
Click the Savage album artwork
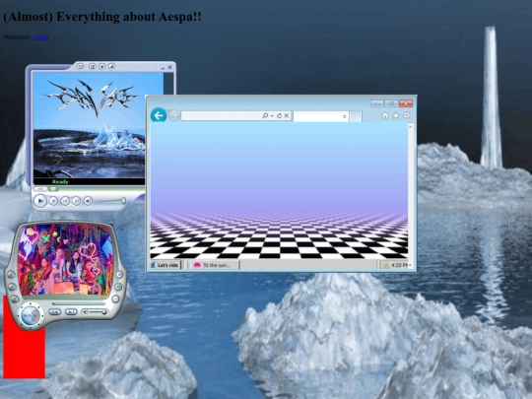(x=90, y=125)
